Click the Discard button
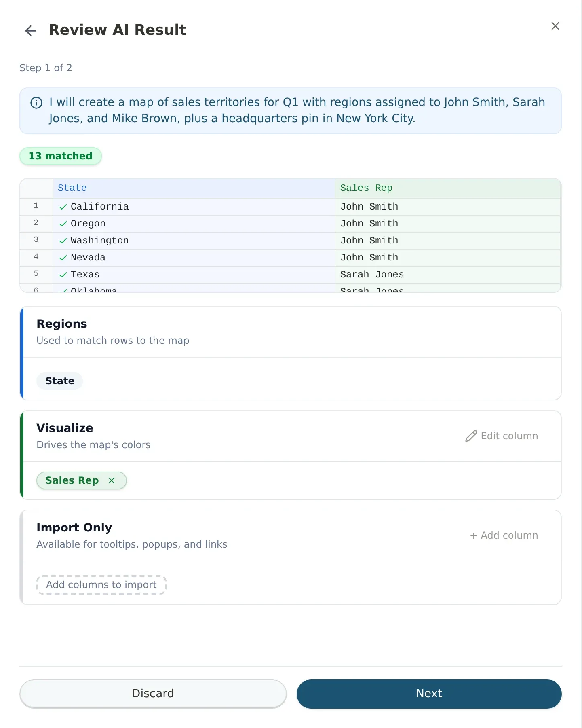This screenshot has width=582, height=728. [x=153, y=694]
